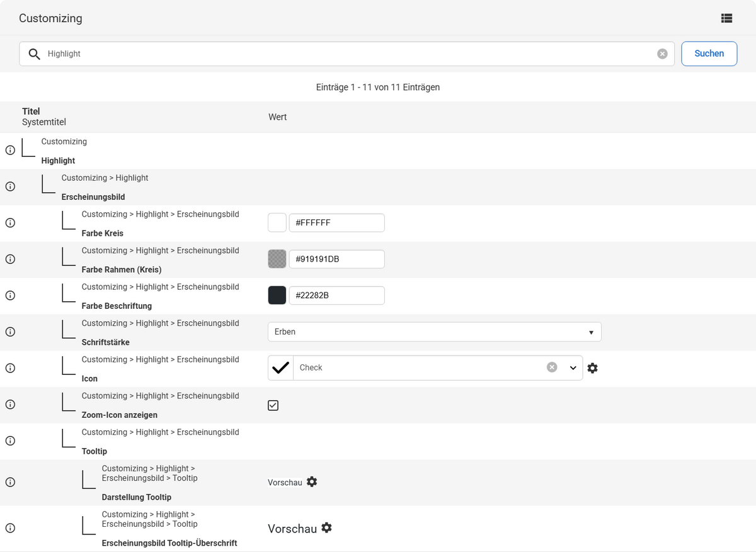Screen dimensions: 756x552
Task: Select the Farbe Rahmen (Kreis) entry
Action: coord(122,270)
